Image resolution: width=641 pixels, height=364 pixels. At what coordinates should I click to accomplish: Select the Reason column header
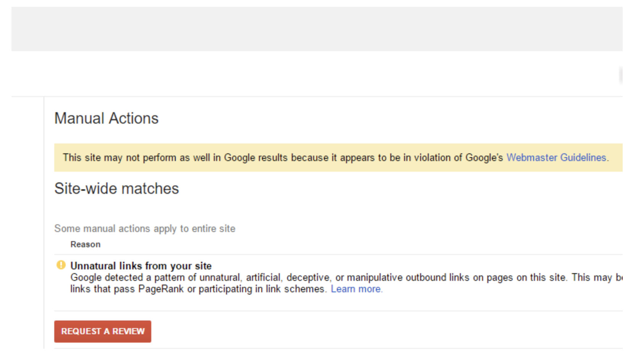(x=85, y=245)
